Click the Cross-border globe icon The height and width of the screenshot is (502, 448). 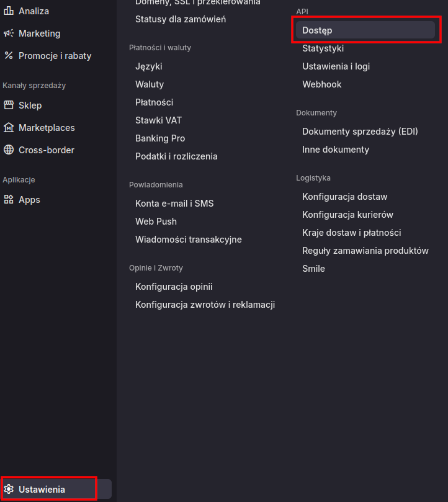[9, 150]
